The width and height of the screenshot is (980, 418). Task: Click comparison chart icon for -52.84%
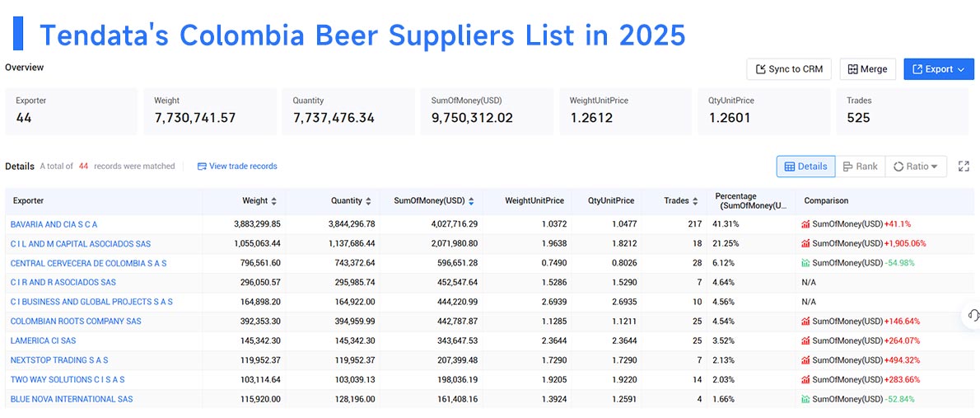tap(805, 398)
